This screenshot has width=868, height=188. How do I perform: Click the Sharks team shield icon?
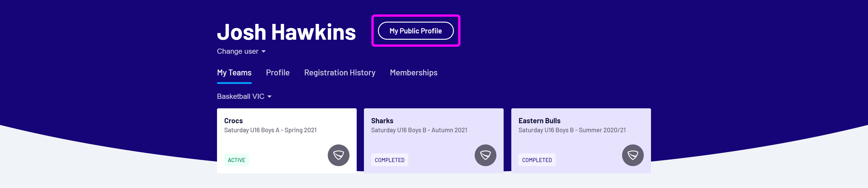point(486,155)
